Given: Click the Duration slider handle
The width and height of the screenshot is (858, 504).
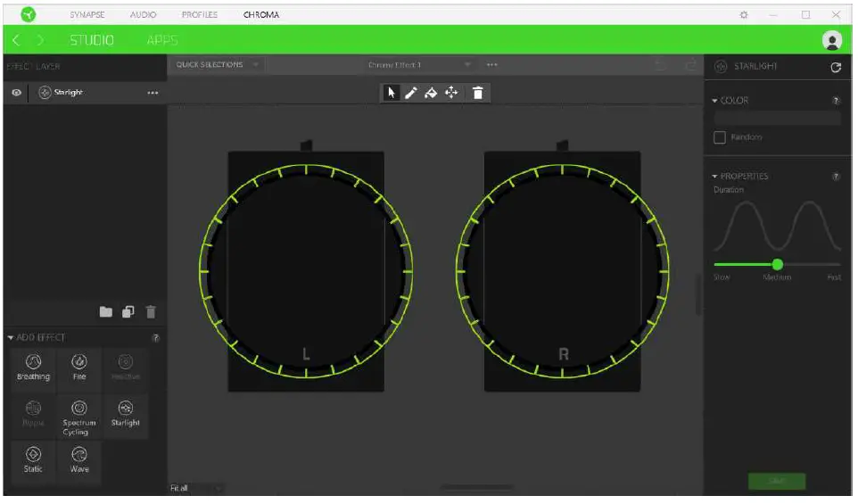Looking at the screenshot, I should point(777,265).
